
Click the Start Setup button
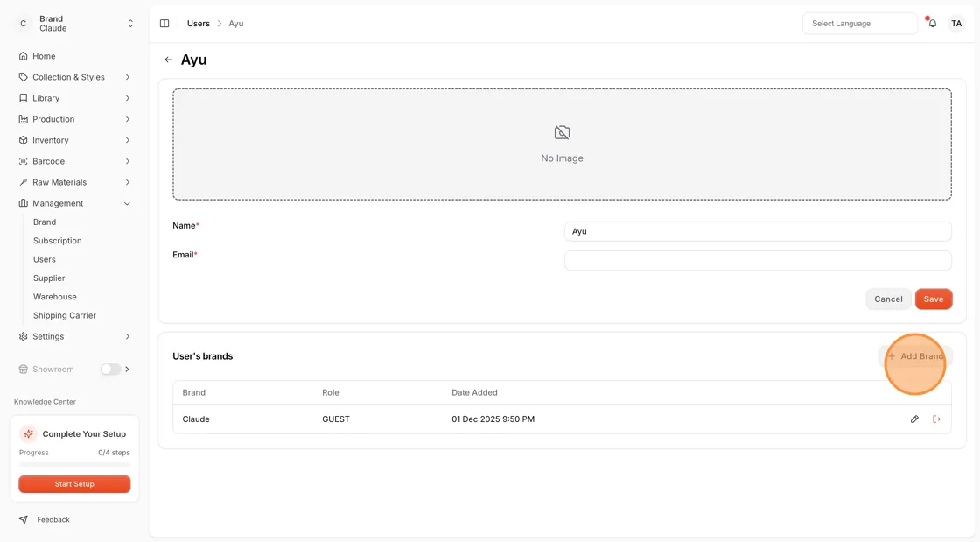click(74, 484)
